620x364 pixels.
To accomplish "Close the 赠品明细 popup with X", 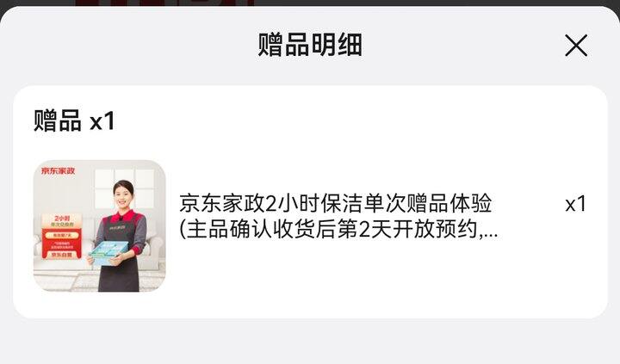I will pos(576,46).
